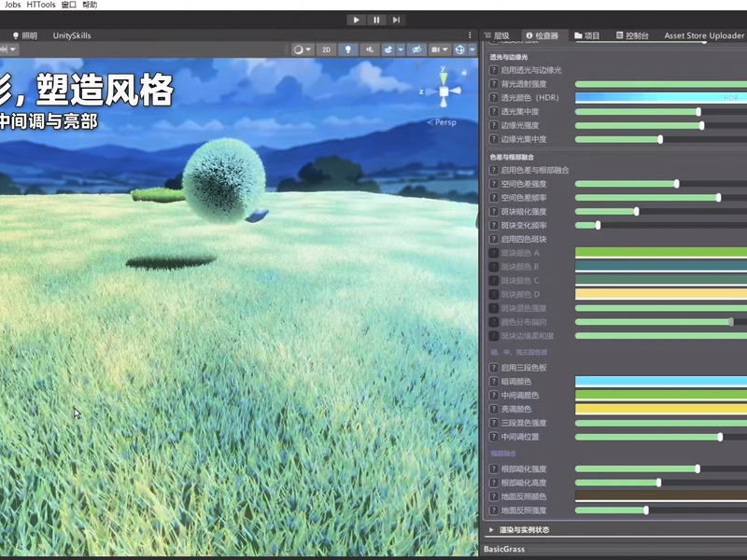Click the 斑块变化频率 slider track

[661, 225]
